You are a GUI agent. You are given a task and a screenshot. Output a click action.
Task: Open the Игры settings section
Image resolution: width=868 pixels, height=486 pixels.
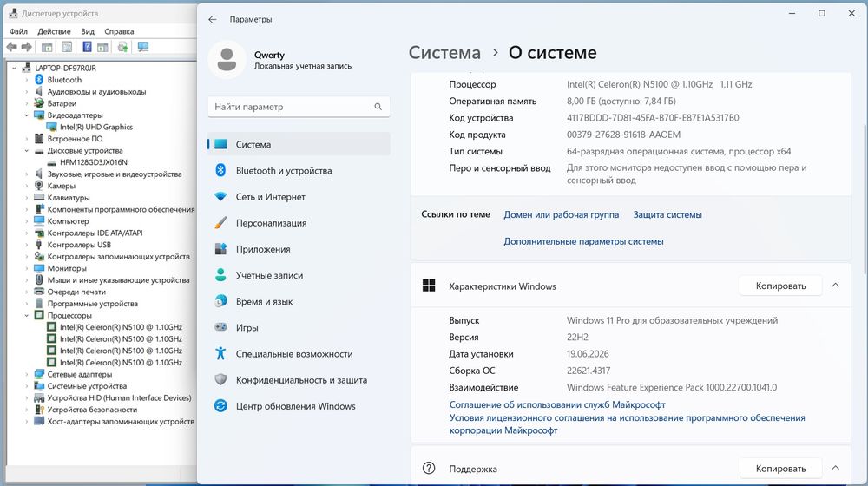299,328
